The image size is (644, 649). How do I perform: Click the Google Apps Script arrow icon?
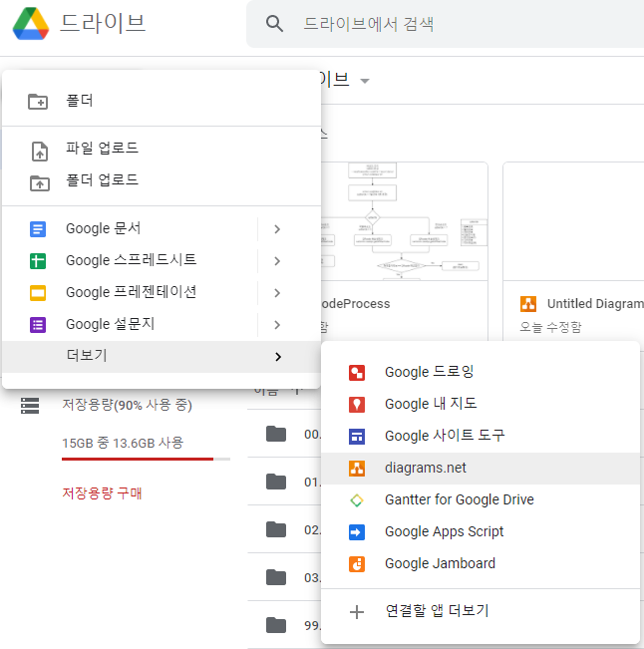pos(357,532)
